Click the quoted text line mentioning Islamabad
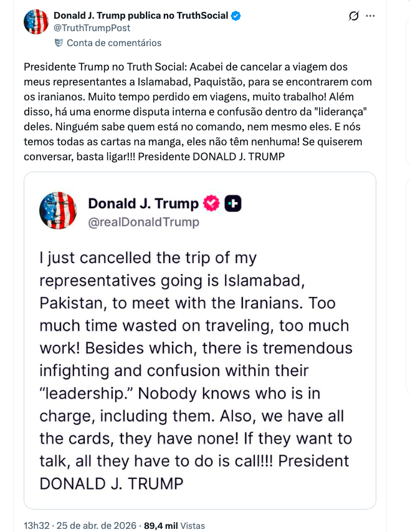The height and width of the screenshot is (532, 410). tap(172, 281)
